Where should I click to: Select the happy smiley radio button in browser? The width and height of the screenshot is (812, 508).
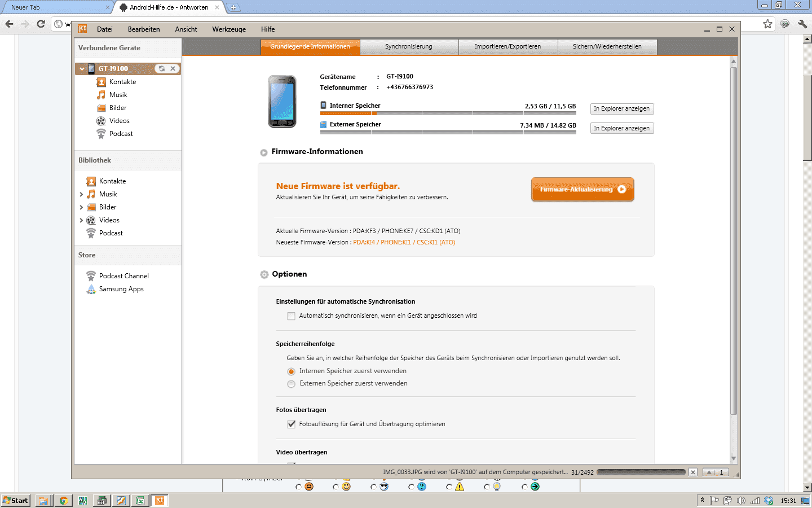(x=336, y=487)
